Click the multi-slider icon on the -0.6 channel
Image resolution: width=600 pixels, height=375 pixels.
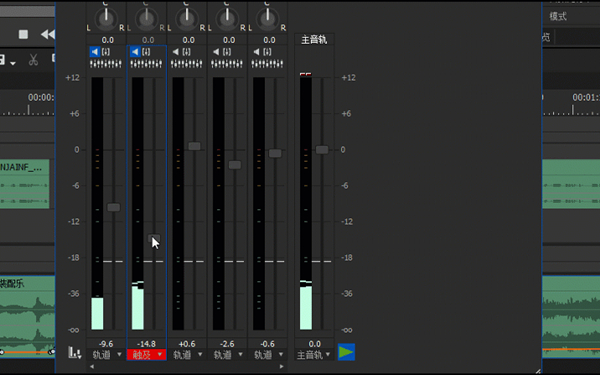[267, 64]
